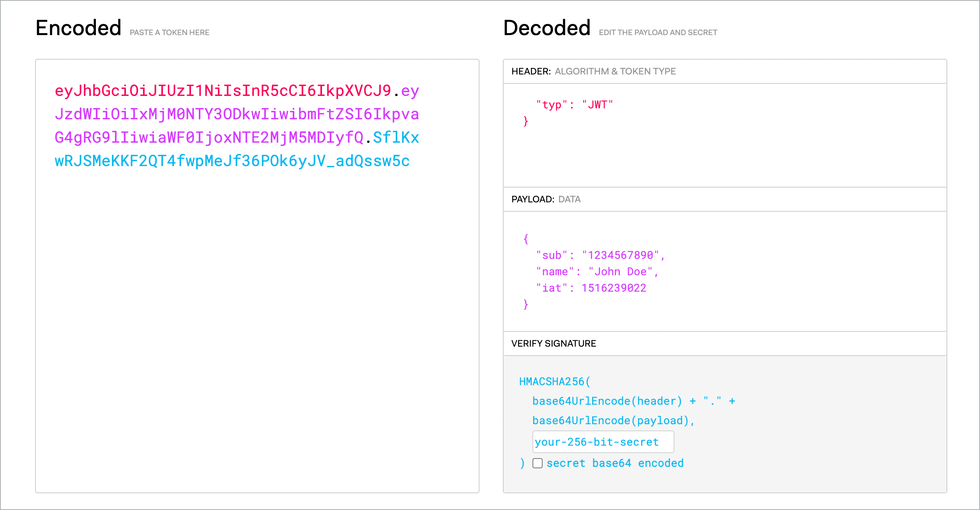Viewport: 980px width, 510px height.
Task: Click 'EDIT THE PAYLOAD AND SECRET' subtitle
Action: [658, 33]
